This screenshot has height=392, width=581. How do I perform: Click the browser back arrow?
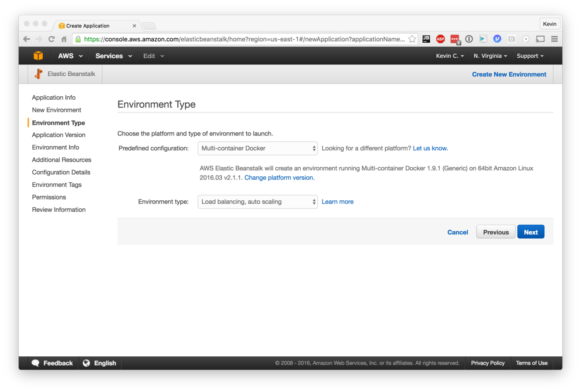pyautogui.click(x=27, y=39)
